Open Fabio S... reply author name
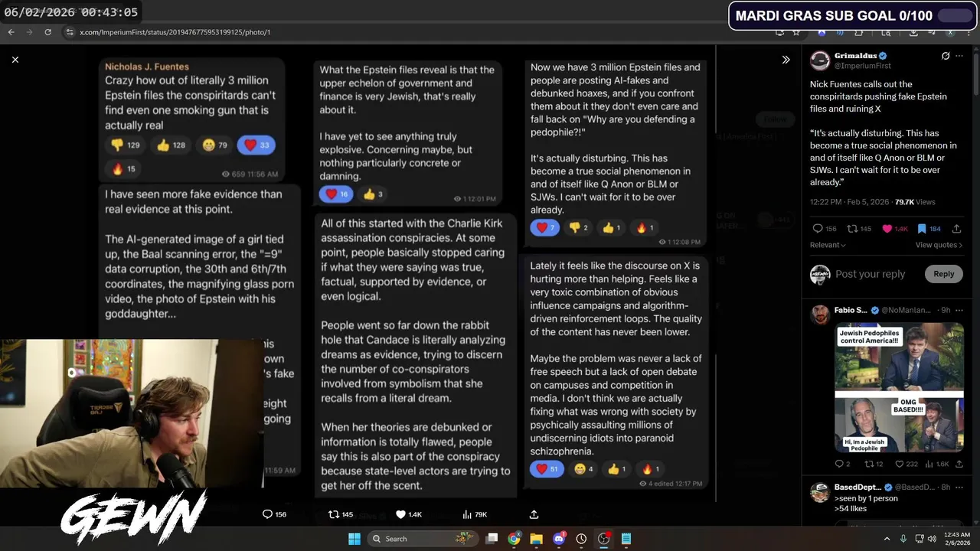980x551 pixels. click(x=851, y=310)
